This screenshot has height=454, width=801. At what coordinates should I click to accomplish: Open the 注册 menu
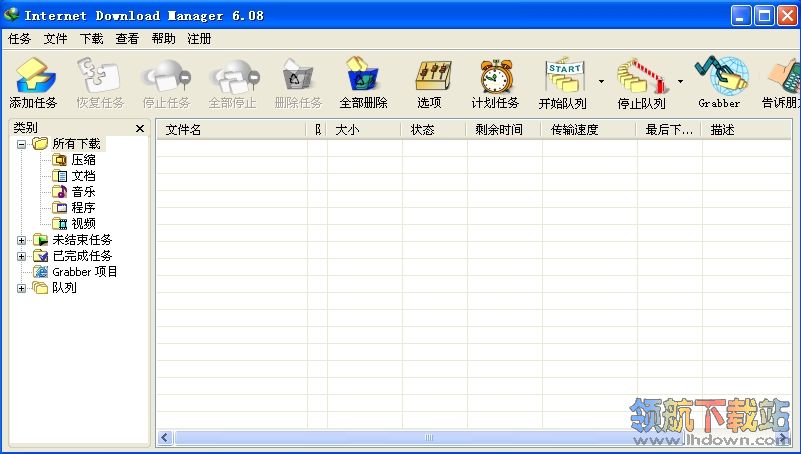[199, 39]
